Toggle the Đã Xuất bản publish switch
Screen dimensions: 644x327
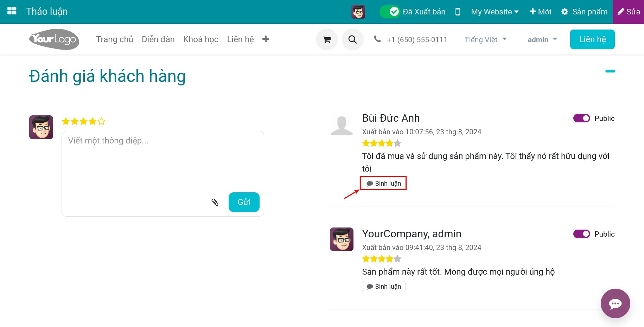(x=390, y=12)
